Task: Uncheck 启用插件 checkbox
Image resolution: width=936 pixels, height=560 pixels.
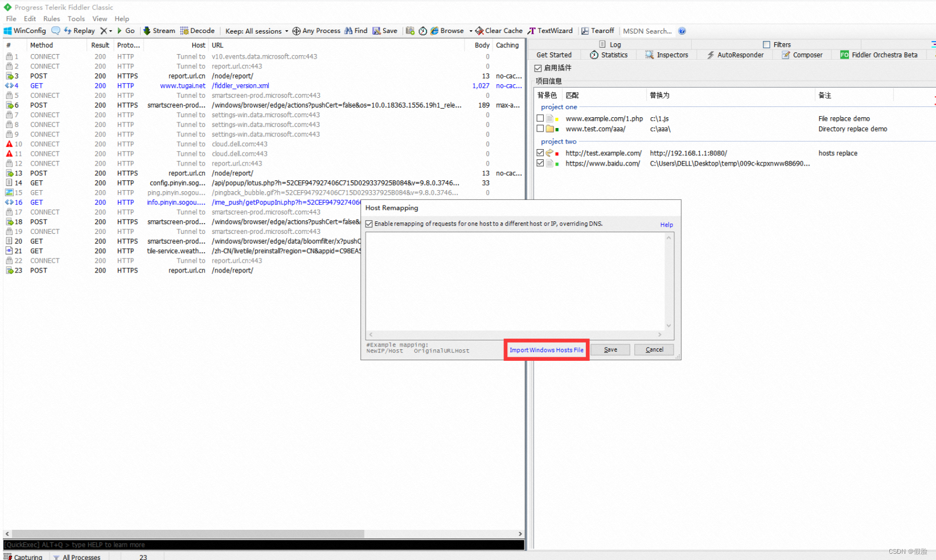Action: 538,68
